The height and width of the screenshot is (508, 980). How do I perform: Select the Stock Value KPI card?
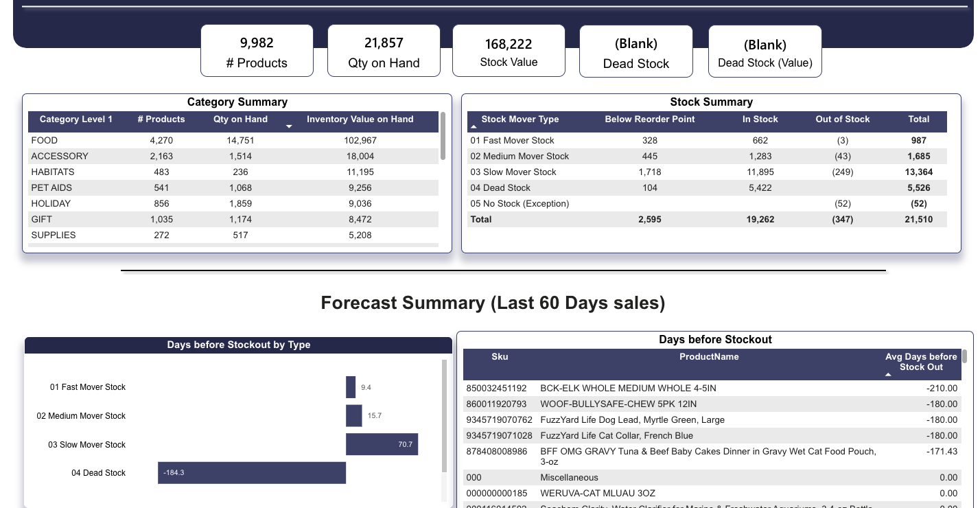pyautogui.click(x=509, y=51)
